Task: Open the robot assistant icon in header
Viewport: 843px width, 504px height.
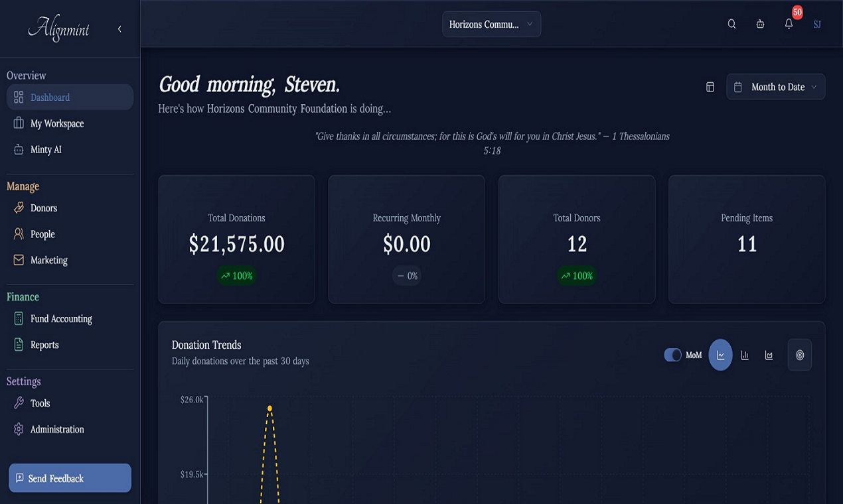Action: pyautogui.click(x=760, y=24)
